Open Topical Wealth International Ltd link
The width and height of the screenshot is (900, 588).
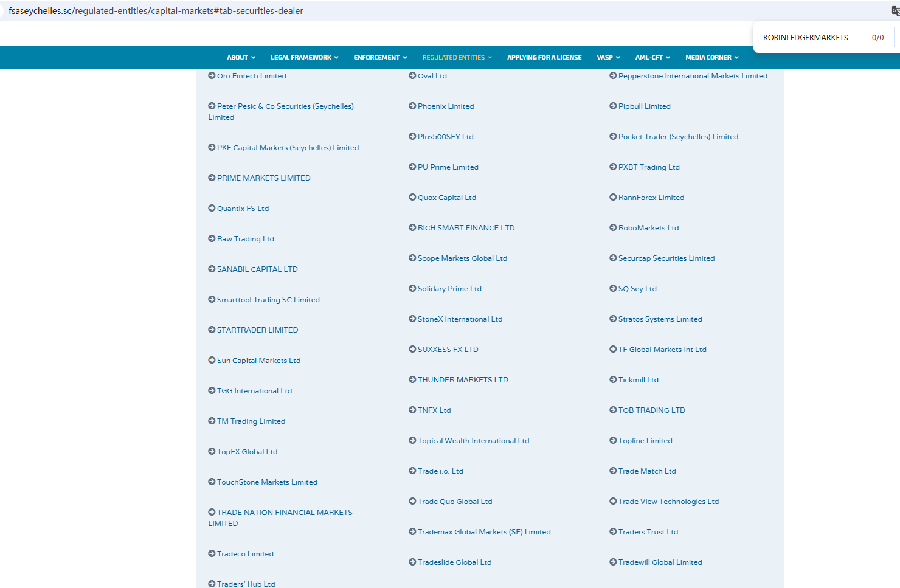pyautogui.click(x=473, y=441)
